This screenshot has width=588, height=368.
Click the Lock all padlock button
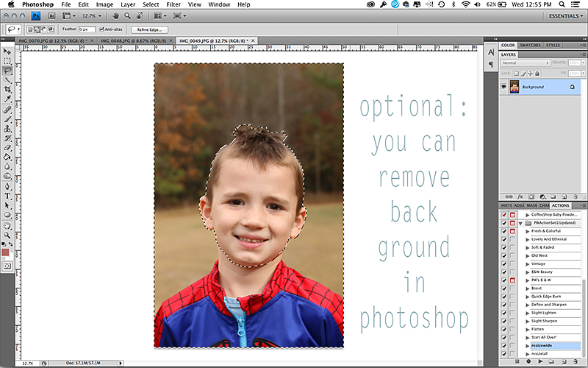pos(537,73)
